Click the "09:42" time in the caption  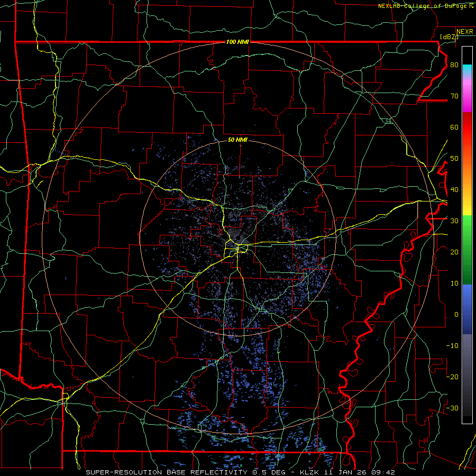[x=382, y=472]
